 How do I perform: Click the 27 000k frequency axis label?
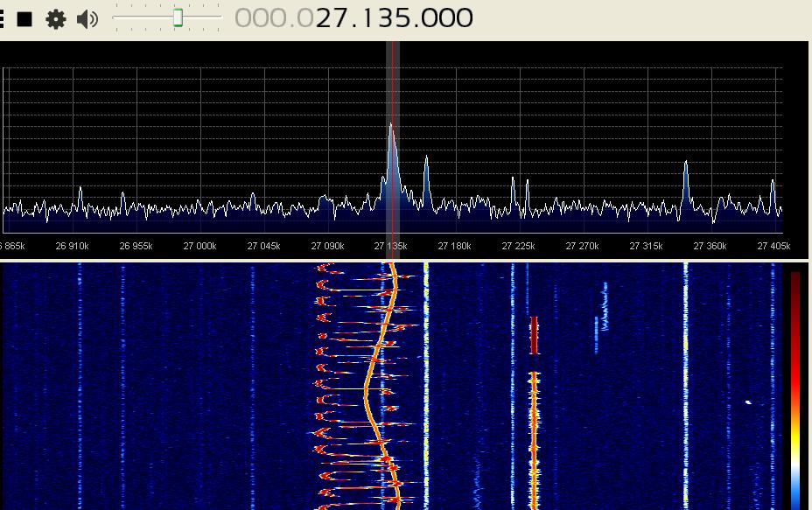(199, 247)
